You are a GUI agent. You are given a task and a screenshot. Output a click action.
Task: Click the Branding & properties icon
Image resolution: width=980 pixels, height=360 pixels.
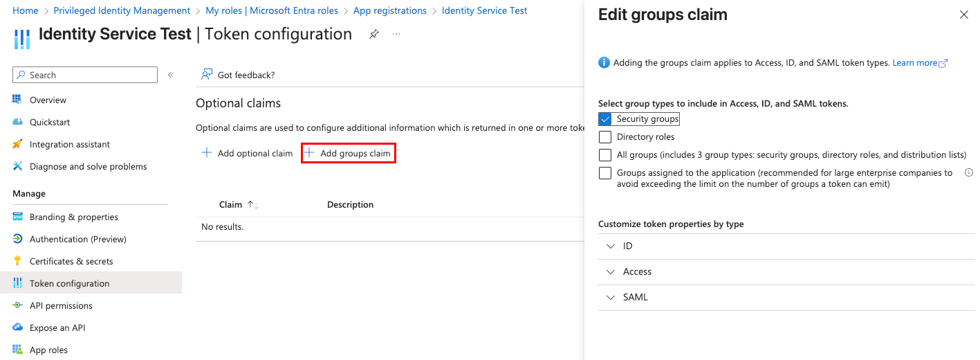(18, 217)
